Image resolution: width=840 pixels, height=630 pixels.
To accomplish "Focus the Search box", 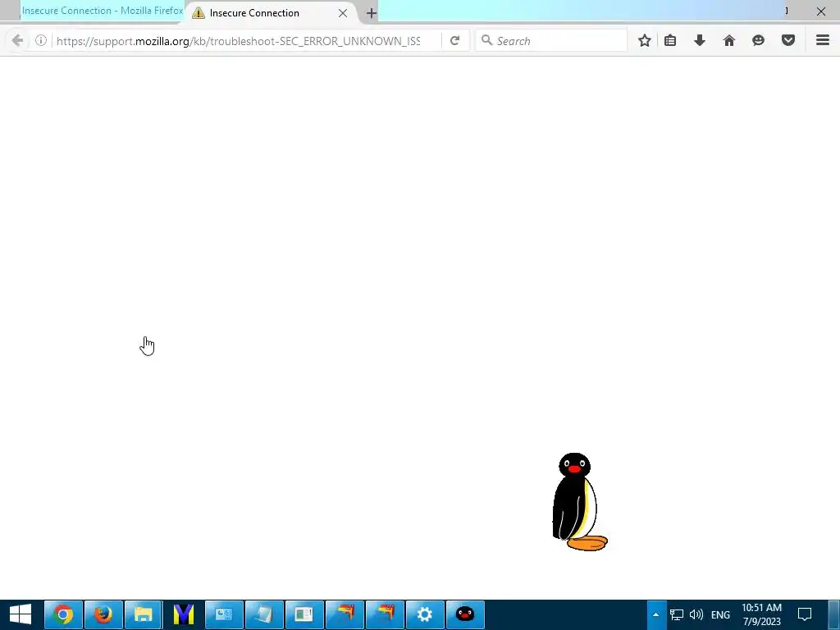I will (551, 41).
